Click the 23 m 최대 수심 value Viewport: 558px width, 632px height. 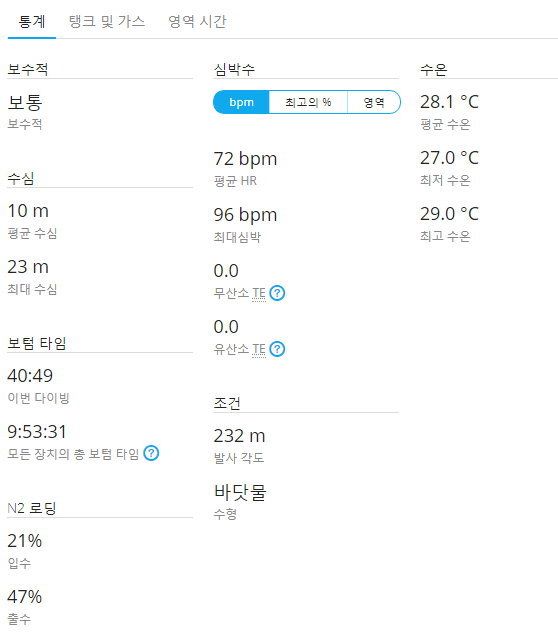[x=28, y=267]
